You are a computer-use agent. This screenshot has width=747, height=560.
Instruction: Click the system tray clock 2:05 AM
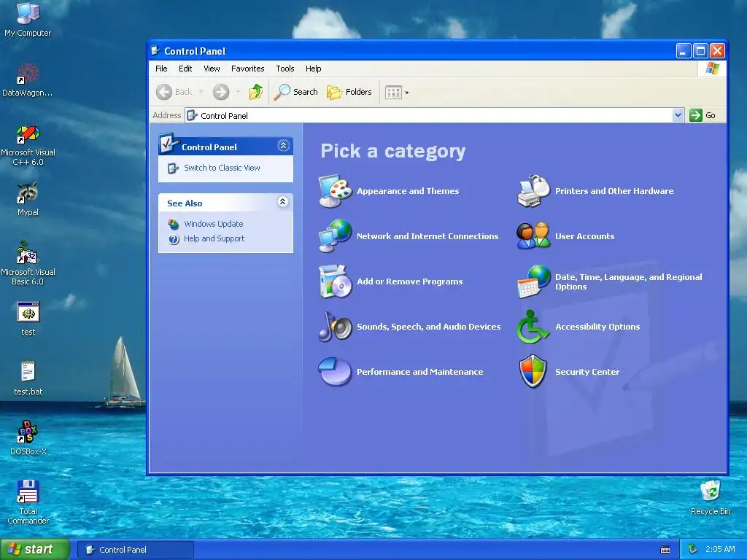[720, 549]
